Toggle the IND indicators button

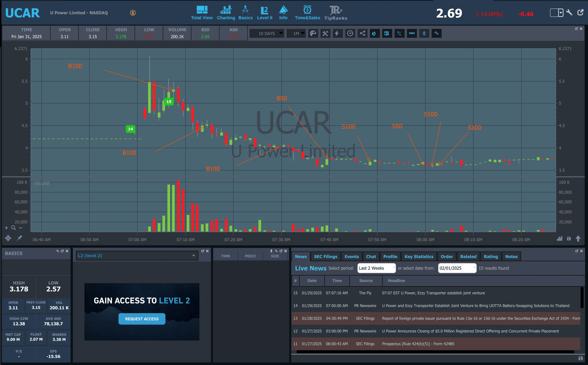click(412, 33)
